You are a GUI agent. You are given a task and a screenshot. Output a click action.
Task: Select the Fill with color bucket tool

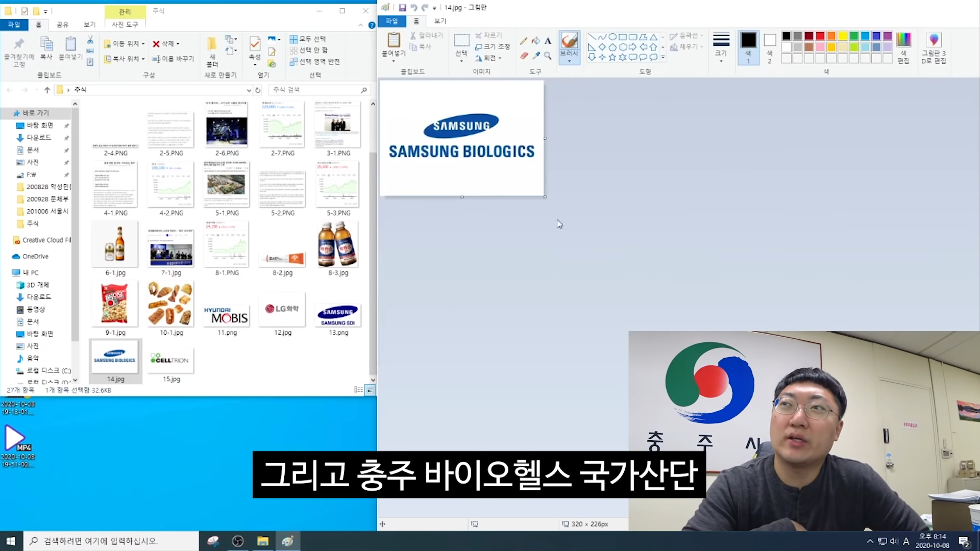pos(536,41)
